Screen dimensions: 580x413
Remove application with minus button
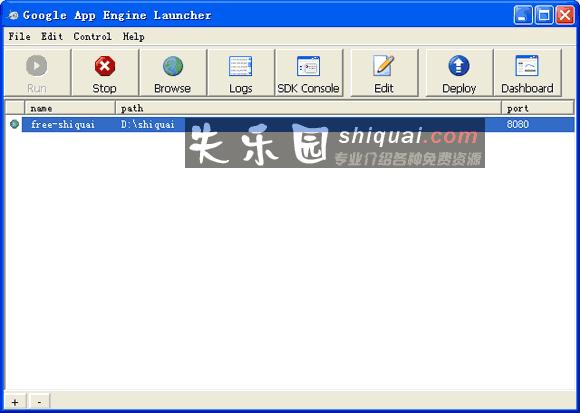pyautogui.click(x=39, y=402)
